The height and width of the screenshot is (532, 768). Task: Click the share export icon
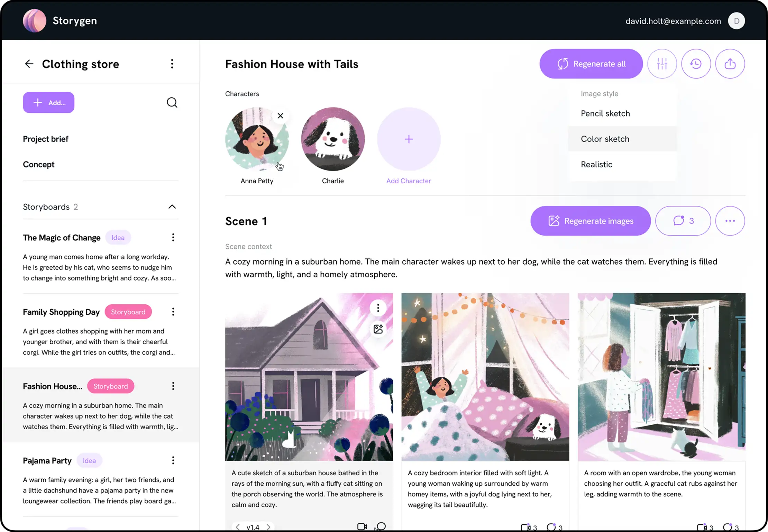[x=730, y=64]
